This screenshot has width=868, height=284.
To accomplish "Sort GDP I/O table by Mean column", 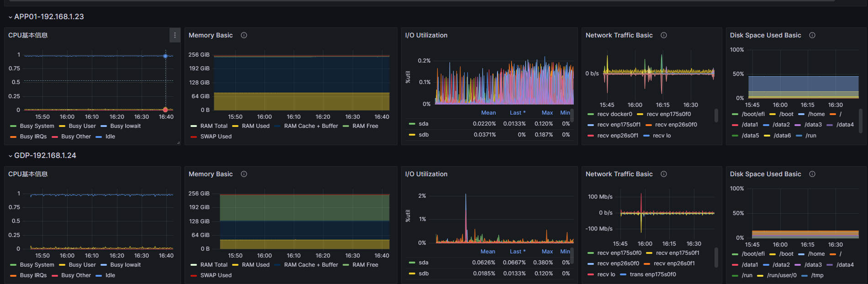I will tap(488, 252).
